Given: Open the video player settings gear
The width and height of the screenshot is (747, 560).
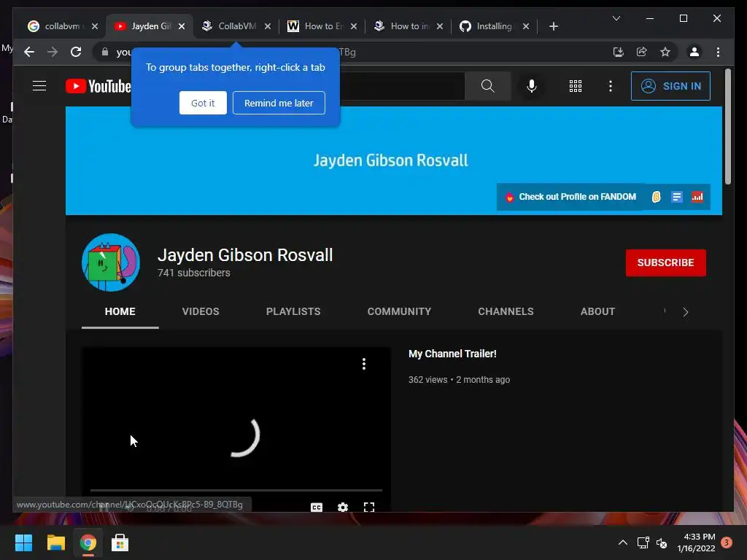Looking at the screenshot, I should click(343, 507).
